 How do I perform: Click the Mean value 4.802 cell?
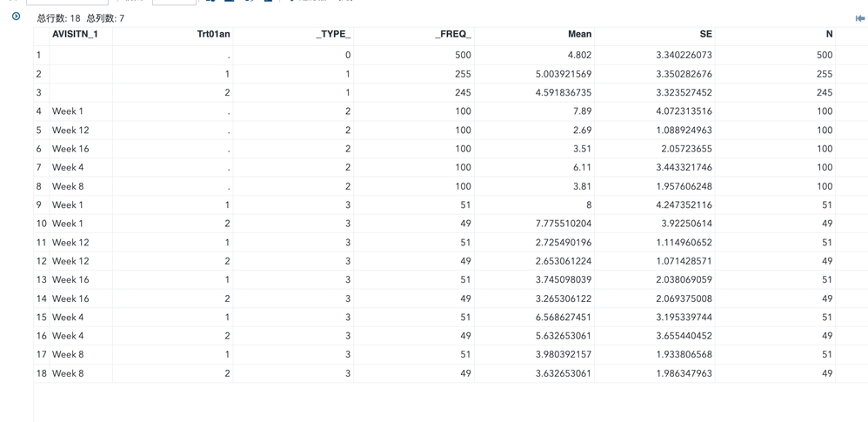(x=578, y=55)
